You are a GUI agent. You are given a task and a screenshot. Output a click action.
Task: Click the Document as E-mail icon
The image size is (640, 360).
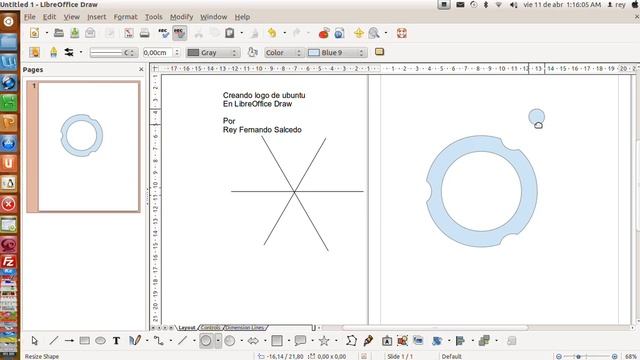90,33
